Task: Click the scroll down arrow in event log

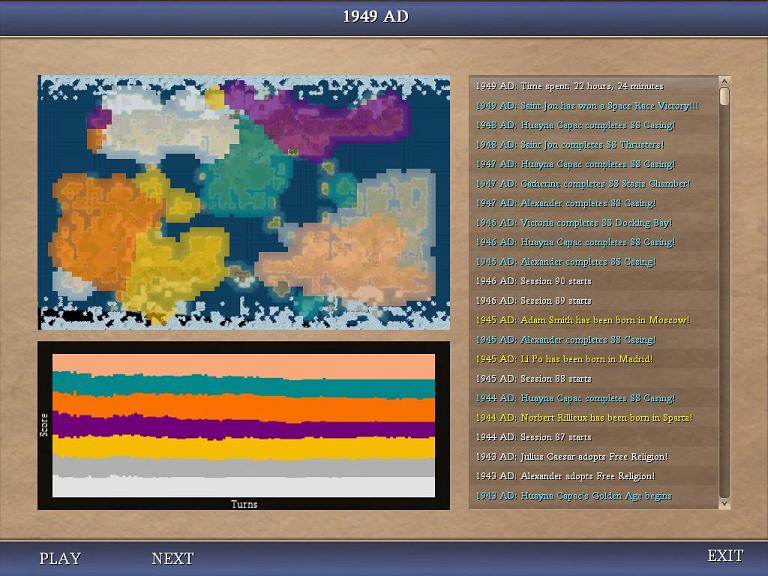Action: click(x=725, y=502)
